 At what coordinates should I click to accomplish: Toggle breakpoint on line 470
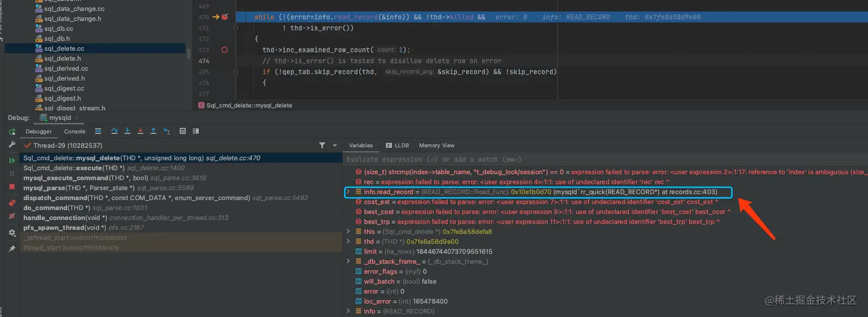pyautogui.click(x=224, y=17)
